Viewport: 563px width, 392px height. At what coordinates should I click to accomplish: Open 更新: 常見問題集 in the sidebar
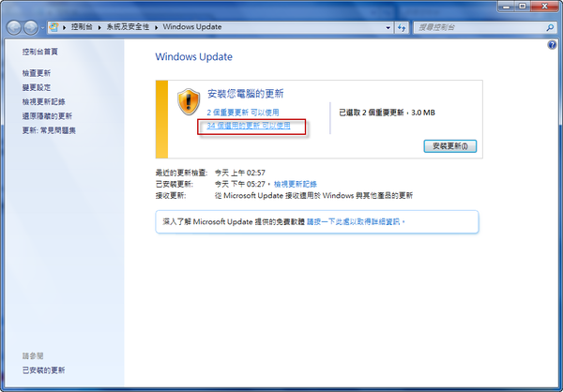click(49, 130)
